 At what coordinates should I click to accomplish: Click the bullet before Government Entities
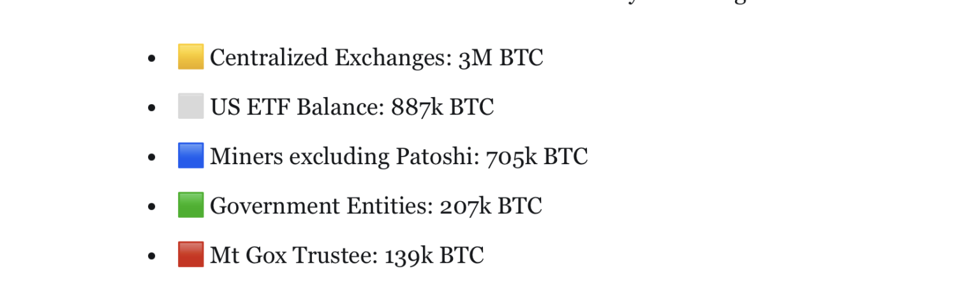pyautogui.click(x=151, y=207)
